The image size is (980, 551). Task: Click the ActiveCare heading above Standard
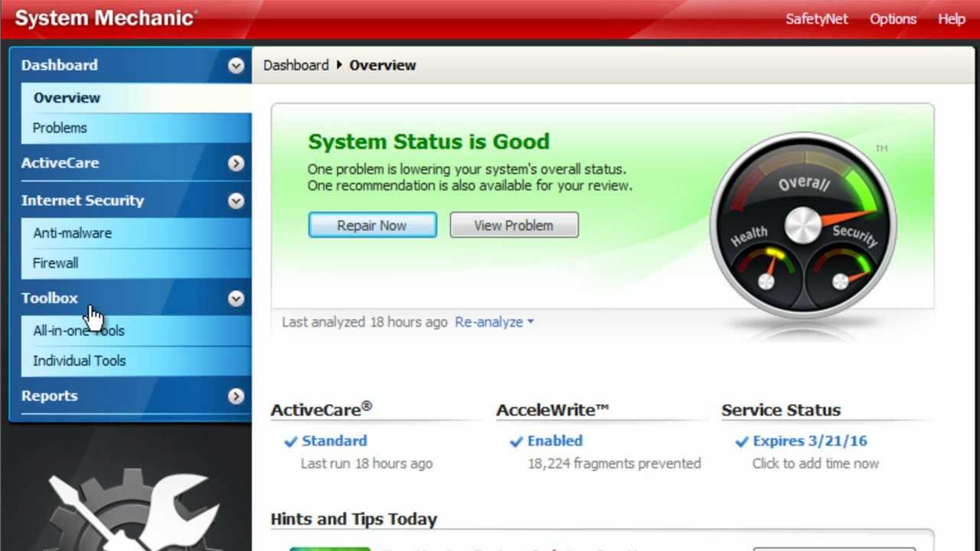click(x=321, y=409)
